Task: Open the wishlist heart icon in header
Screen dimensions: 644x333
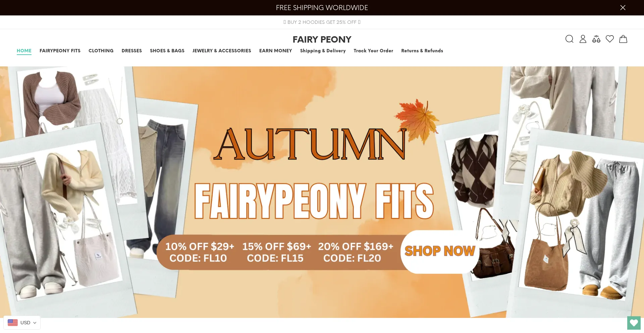Action: tap(610, 39)
